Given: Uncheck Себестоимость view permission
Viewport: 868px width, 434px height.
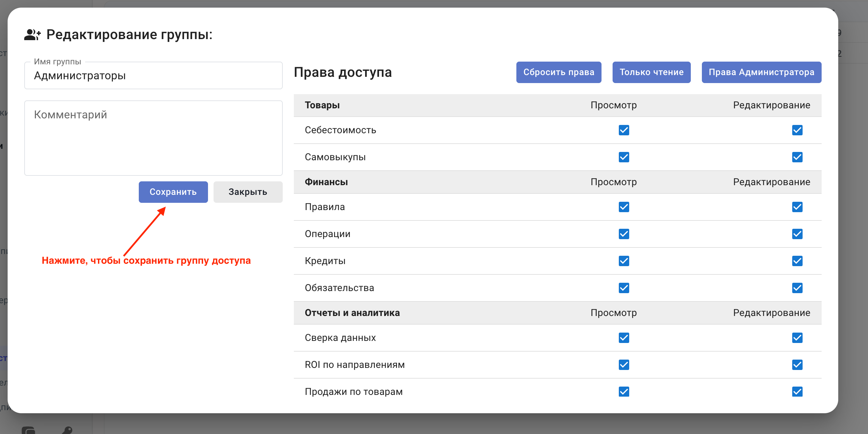Looking at the screenshot, I should tap(624, 130).
